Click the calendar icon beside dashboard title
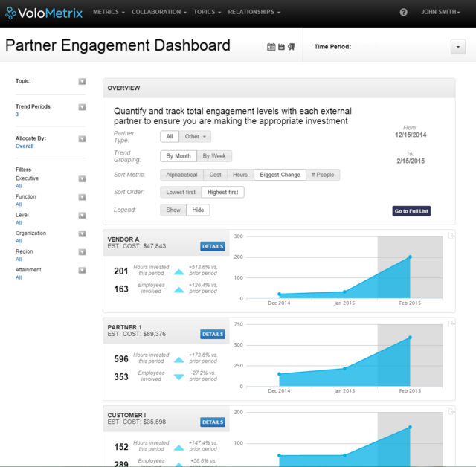476x467 pixels. click(271, 47)
